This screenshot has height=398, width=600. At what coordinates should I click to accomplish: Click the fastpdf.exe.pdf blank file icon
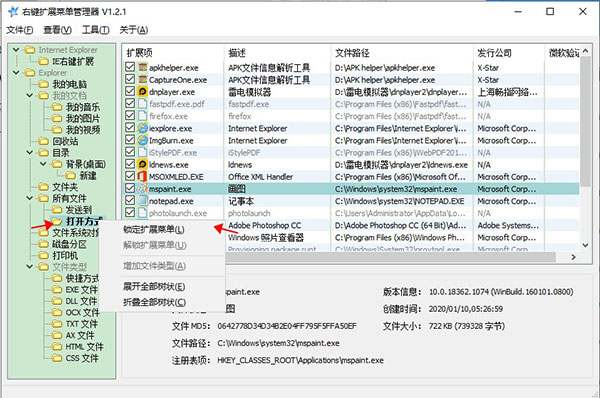tap(143, 104)
